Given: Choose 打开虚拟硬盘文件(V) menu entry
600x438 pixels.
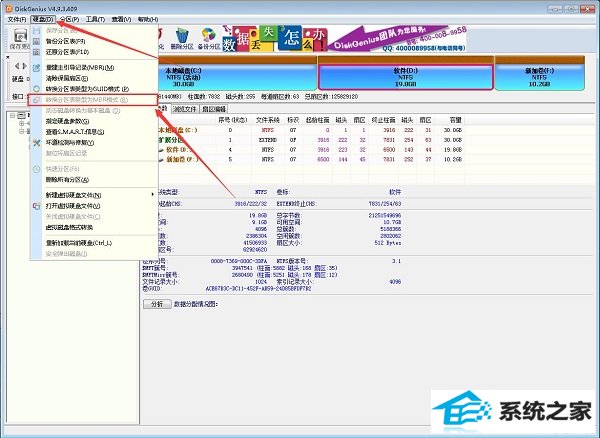Looking at the screenshot, I should [94, 206].
